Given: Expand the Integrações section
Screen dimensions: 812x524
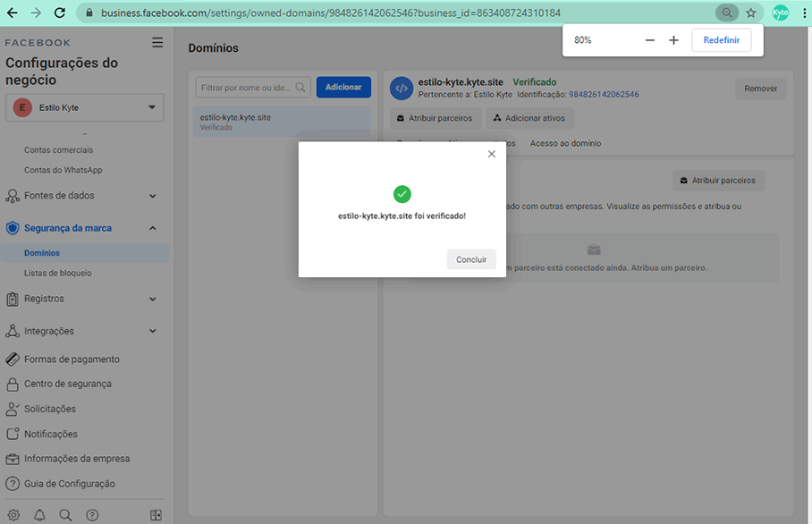Looking at the screenshot, I should pyautogui.click(x=153, y=331).
